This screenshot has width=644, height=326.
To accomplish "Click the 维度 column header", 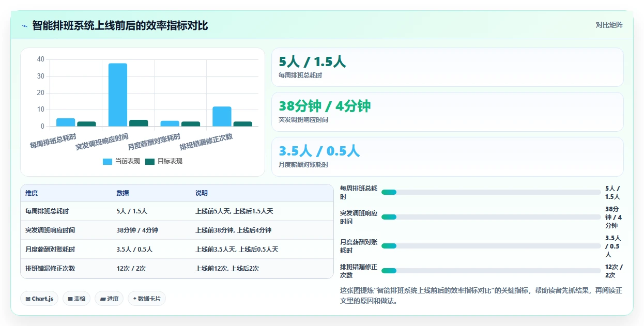I will coord(32,193).
